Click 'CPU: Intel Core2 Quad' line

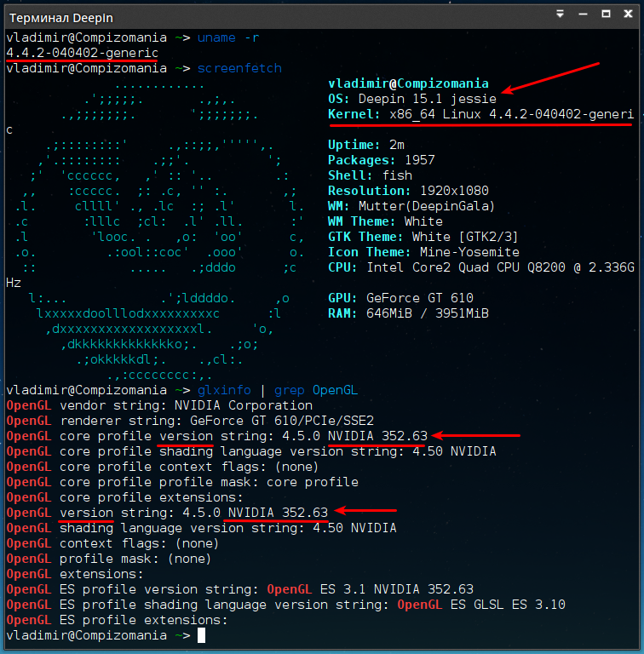point(481,267)
